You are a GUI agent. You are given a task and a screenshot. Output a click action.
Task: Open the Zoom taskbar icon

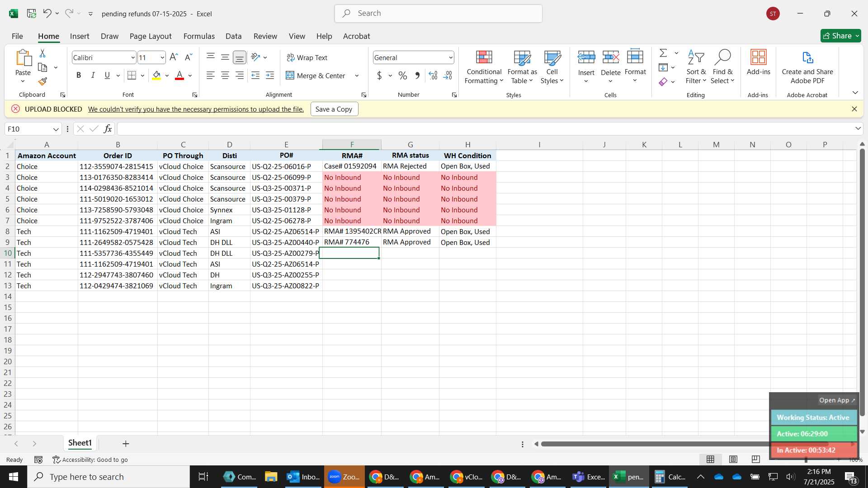pos(344,477)
